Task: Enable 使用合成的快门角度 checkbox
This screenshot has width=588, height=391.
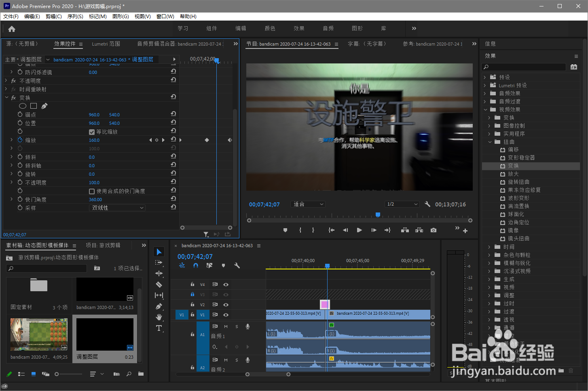Action: pyautogui.click(x=92, y=191)
